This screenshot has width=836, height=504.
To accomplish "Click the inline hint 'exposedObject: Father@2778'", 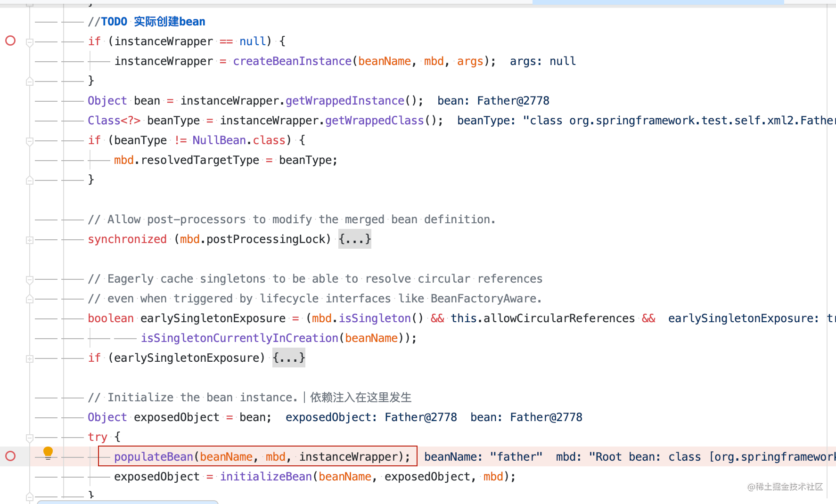I will (x=371, y=417).
